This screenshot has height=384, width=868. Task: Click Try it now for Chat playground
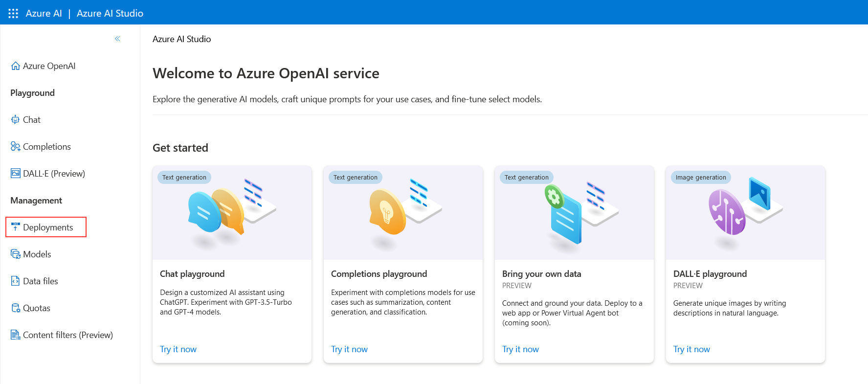178,349
